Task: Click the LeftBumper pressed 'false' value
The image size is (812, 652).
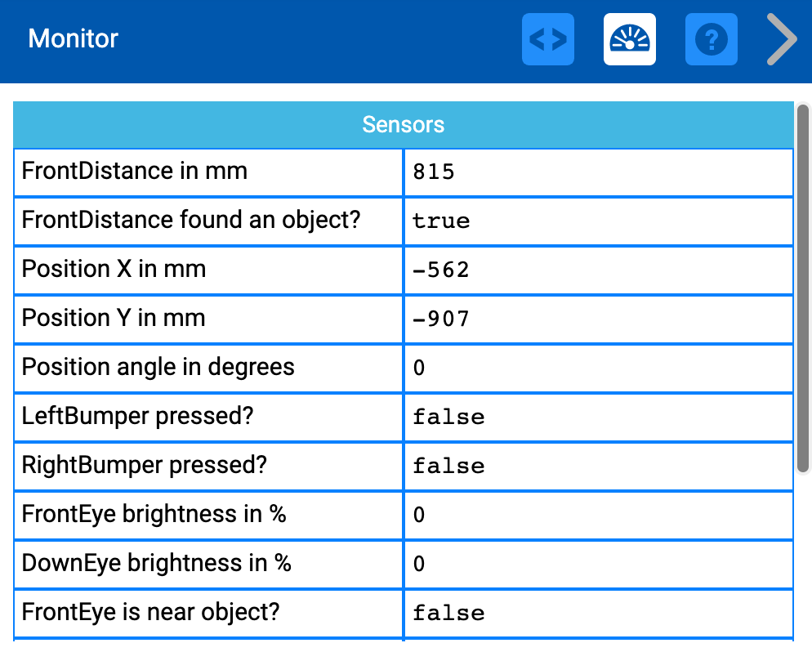Action: pos(448,417)
